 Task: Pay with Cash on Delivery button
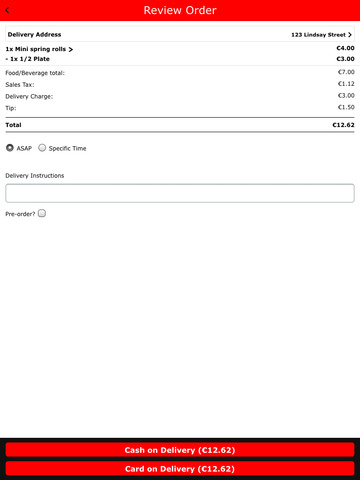pos(180,450)
